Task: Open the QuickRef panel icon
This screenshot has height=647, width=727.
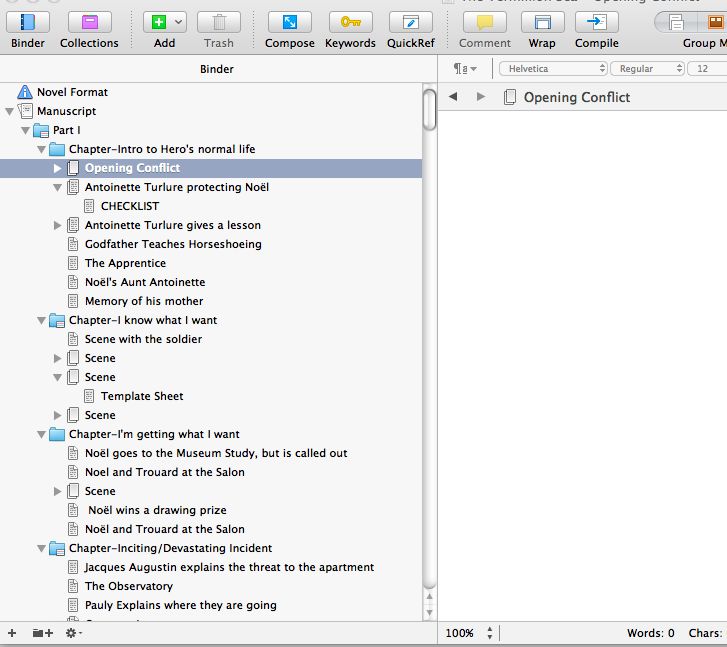Action: click(x=410, y=22)
